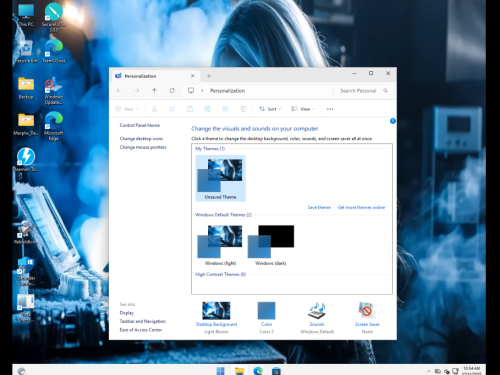Viewport: 500px width, 375px height.
Task: Open the Screen Saver settings icon
Action: coord(367,310)
